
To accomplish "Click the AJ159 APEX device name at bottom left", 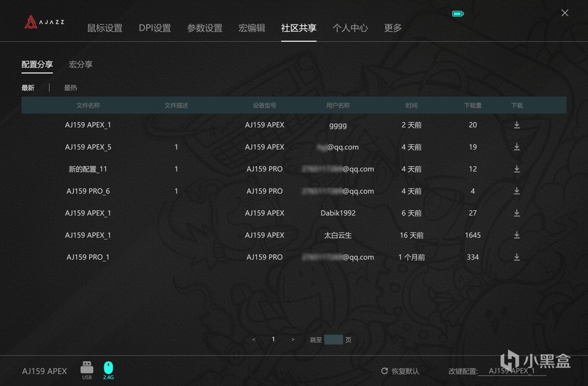I will click(45, 371).
